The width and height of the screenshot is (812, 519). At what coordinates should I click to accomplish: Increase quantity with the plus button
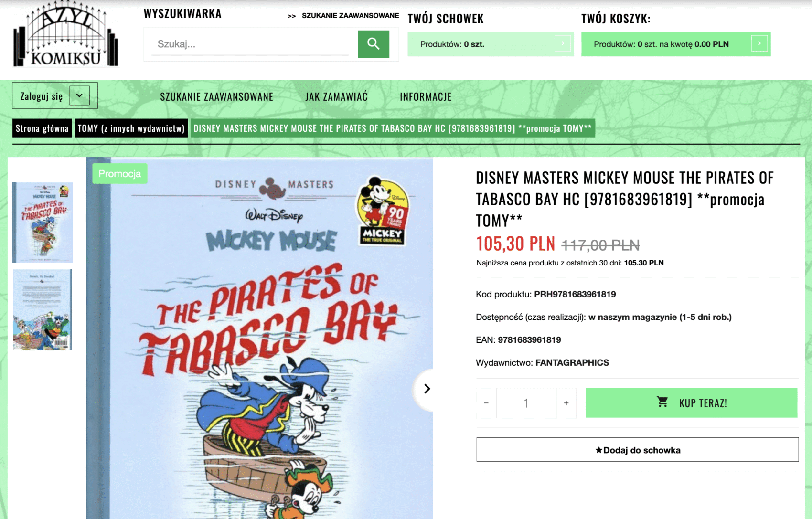coord(566,403)
